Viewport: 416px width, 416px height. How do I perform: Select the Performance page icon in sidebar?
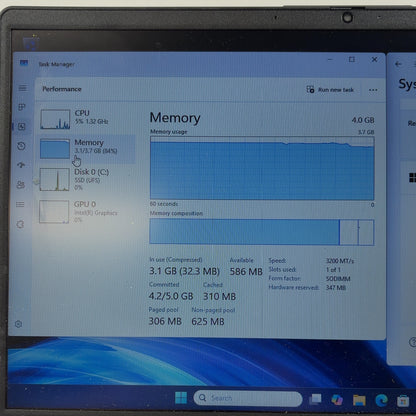pos(22,126)
